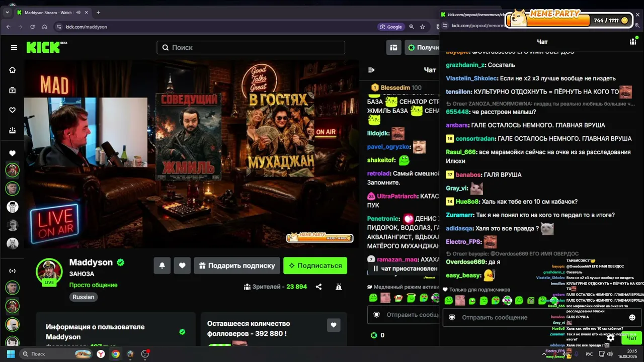Go back in the browser
644x362 pixels.
[8, 27]
